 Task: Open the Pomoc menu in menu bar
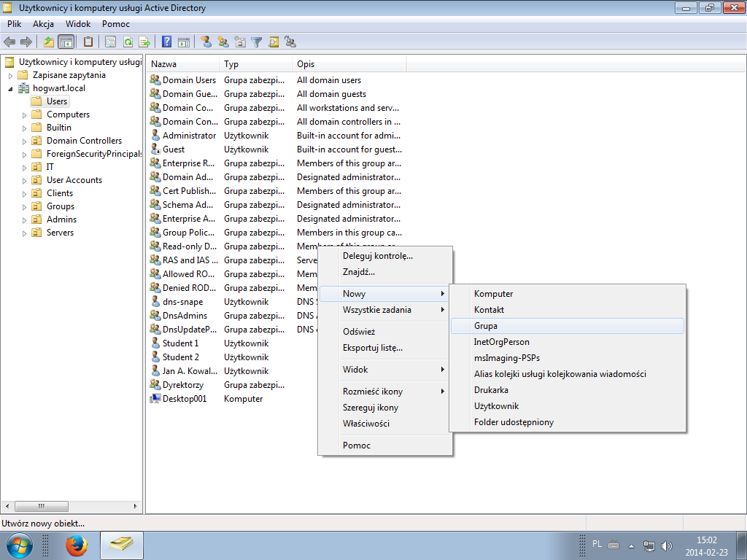(116, 24)
